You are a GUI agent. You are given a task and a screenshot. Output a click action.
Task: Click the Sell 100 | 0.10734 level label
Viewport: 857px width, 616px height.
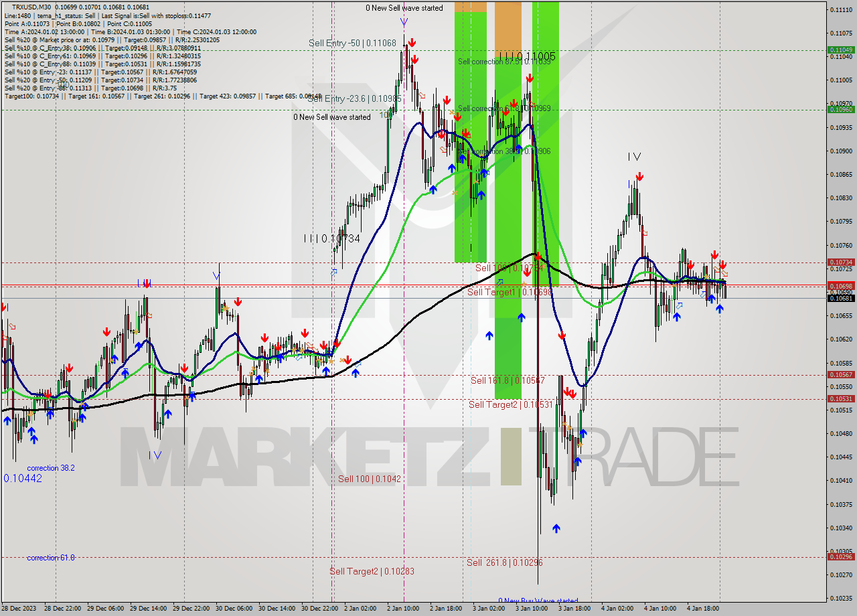click(510, 268)
